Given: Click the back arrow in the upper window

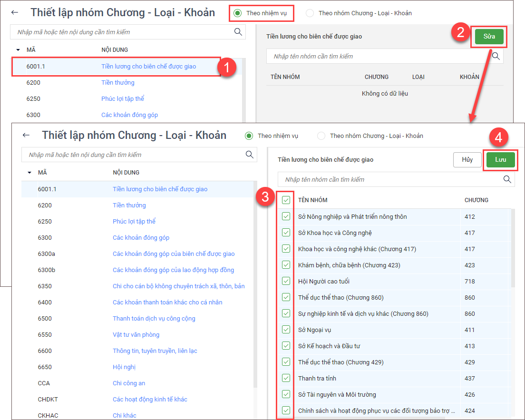Looking at the screenshot, I should point(15,13).
